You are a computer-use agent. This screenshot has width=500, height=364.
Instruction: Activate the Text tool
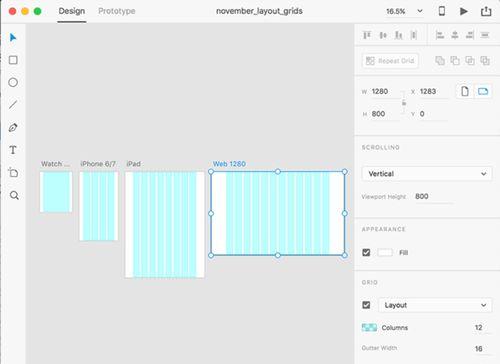click(13, 150)
